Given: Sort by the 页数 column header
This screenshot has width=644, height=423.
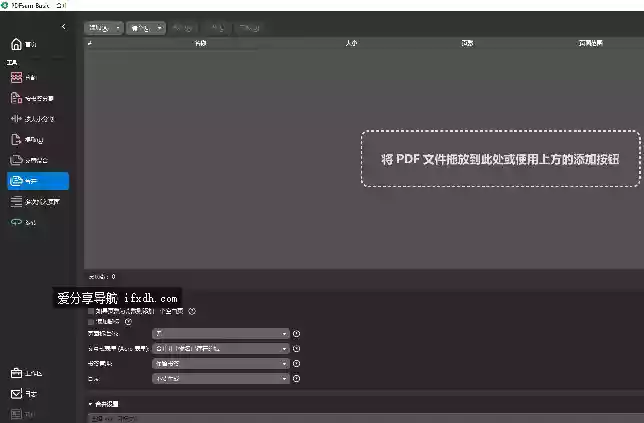Looking at the screenshot, I should click(x=467, y=43).
